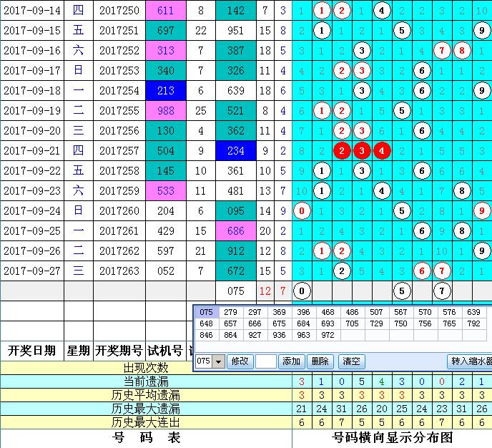The image size is (492, 448).
Task: Select number 756 in the list grid
Action: (425, 323)
